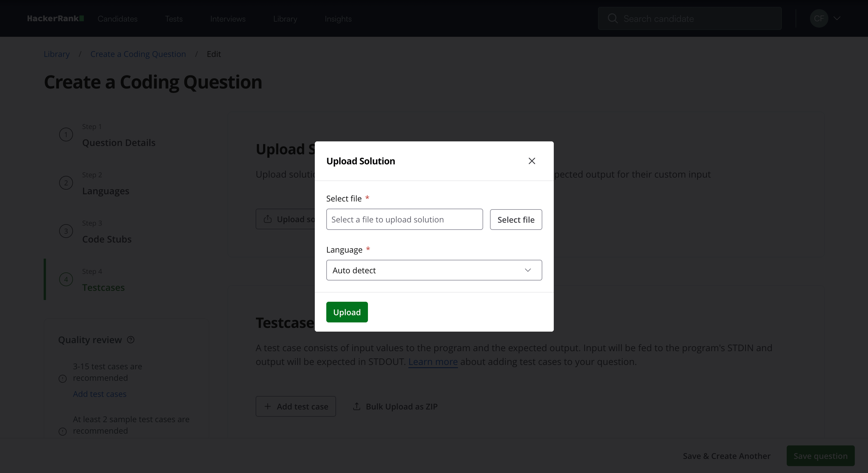Select Step 2 Languages circle
868x473 pixels.
(66, 183)
